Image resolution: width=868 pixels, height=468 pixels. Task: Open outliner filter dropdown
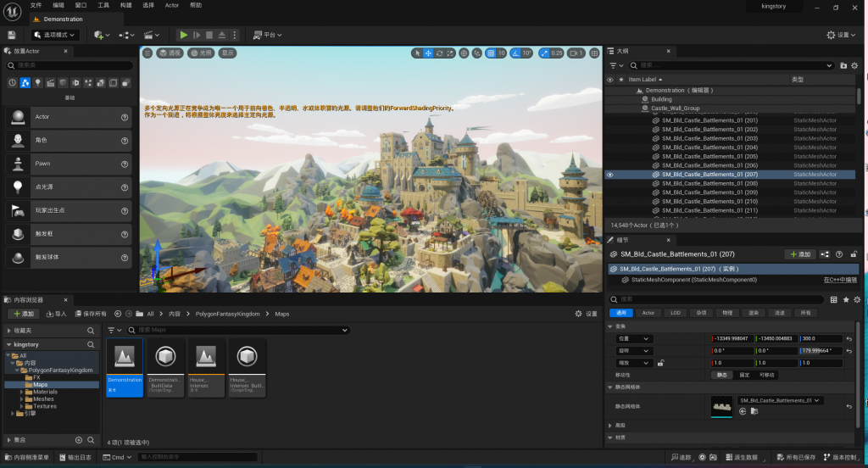(x=616, y=65)
